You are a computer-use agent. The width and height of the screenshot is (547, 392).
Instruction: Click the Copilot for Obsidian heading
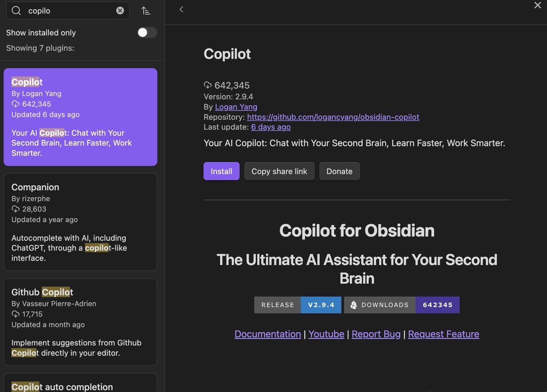pyautogui.click(x=357, y=230)
